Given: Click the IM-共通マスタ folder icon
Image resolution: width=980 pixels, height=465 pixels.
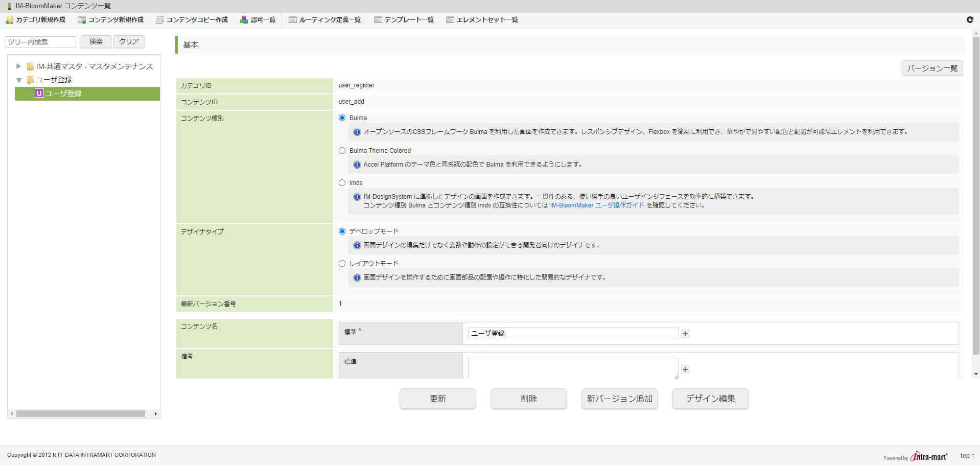Looking at the screenshot, I should click(30, 66).
